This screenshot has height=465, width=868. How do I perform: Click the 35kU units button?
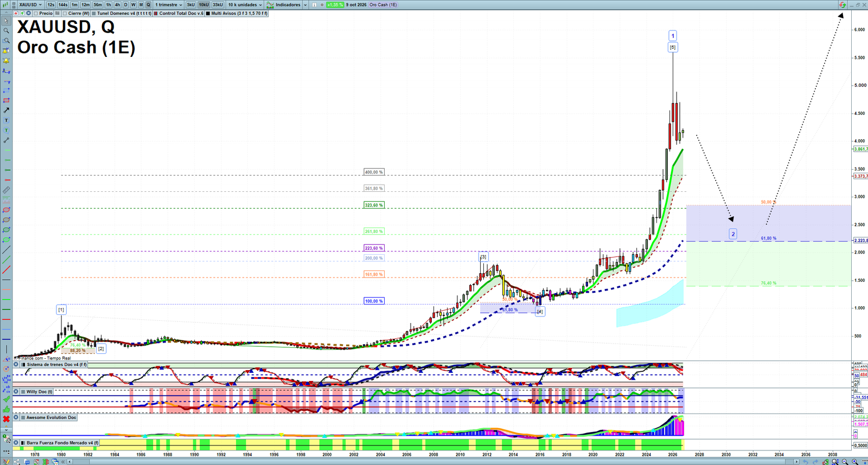218,5
